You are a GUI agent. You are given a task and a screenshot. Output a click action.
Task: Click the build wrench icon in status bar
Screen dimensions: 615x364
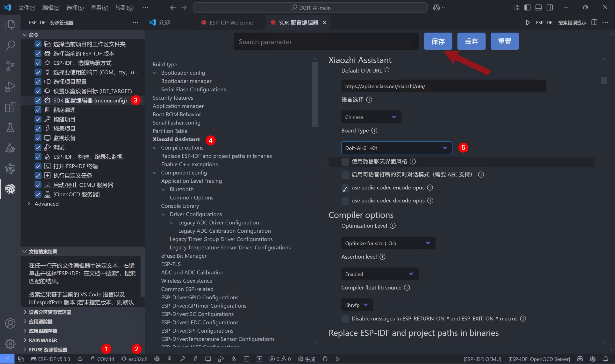pyautogui.click(x=182, y=359)
